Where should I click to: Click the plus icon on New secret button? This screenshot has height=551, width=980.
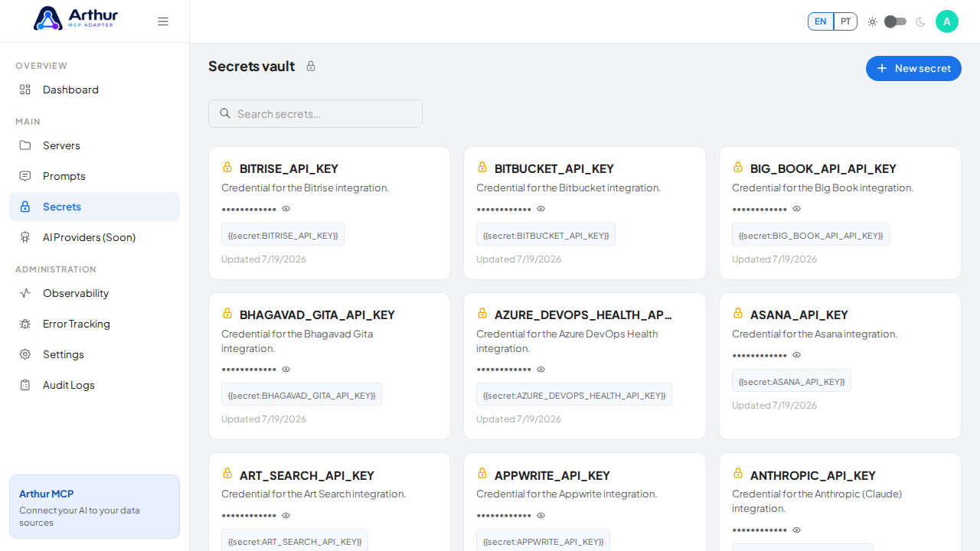[x=882, y=68]
